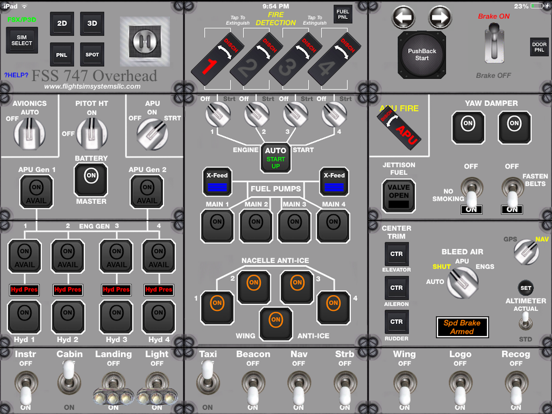Flip the Beacon light switch

[x=253, y=388]
